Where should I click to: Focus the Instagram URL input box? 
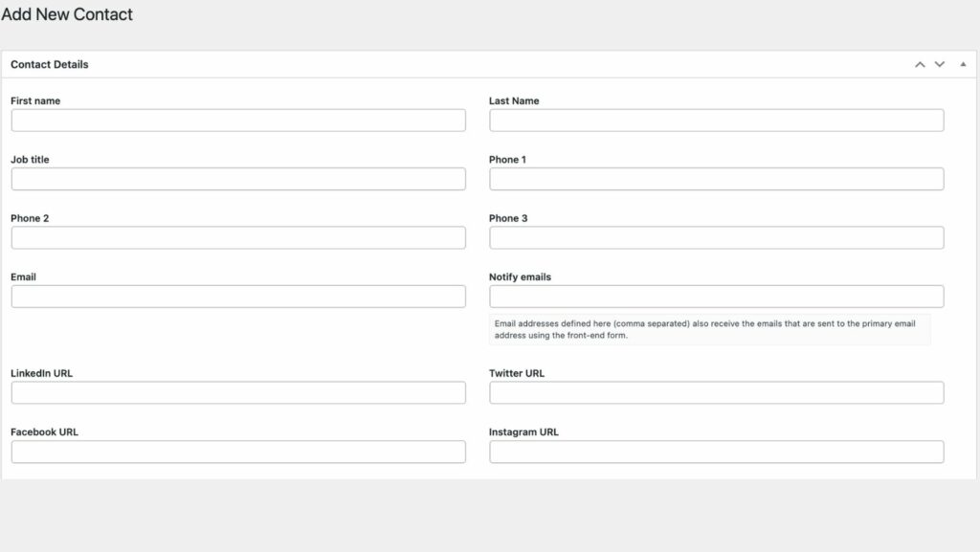pos(716,452)
